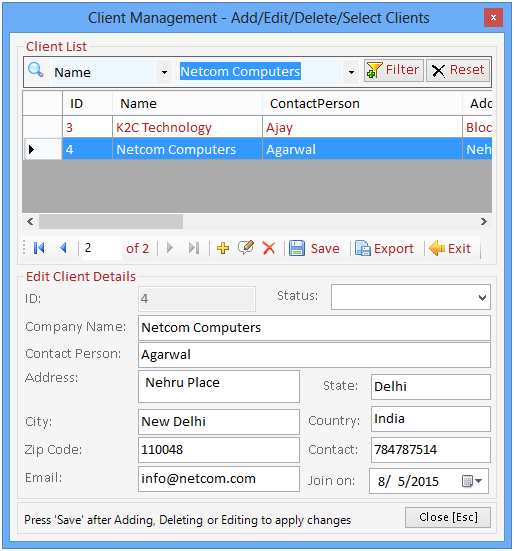The height and width of the screenshot is (551, 514).
Task: Click Close [Esc] button
Action: pyautogui.click(x=448, y=517)
